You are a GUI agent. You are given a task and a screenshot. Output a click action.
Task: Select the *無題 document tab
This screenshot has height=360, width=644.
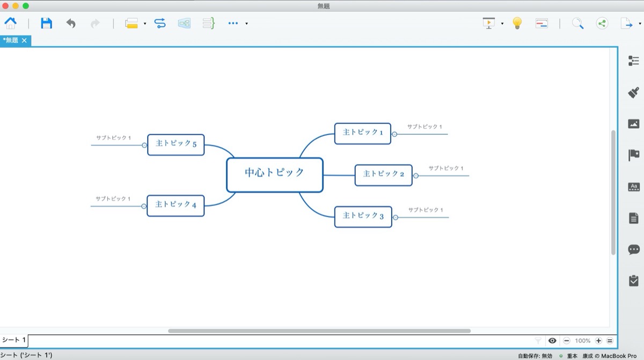[11, 40]
